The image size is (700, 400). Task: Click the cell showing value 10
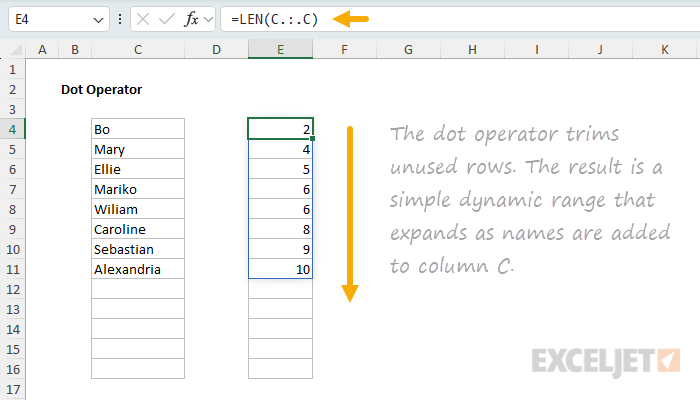click(x=280, y=269)
